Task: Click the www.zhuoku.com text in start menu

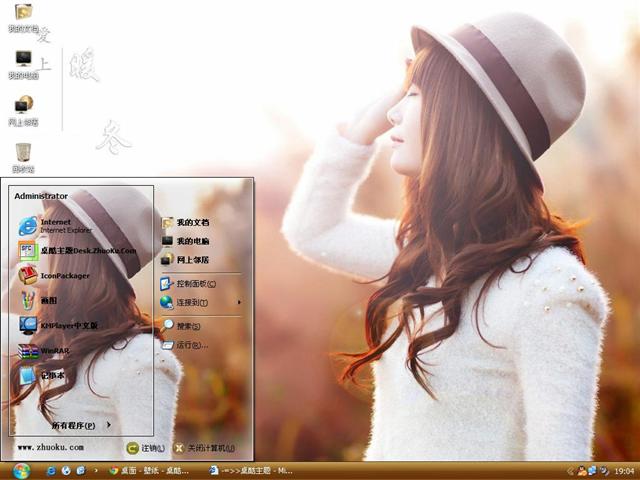Action: point(51,447)
